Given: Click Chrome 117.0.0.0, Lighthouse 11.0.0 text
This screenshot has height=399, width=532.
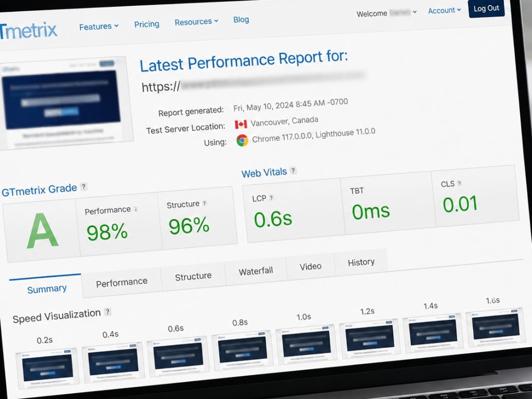Looking at the screenshot, I should click(313, 135).
